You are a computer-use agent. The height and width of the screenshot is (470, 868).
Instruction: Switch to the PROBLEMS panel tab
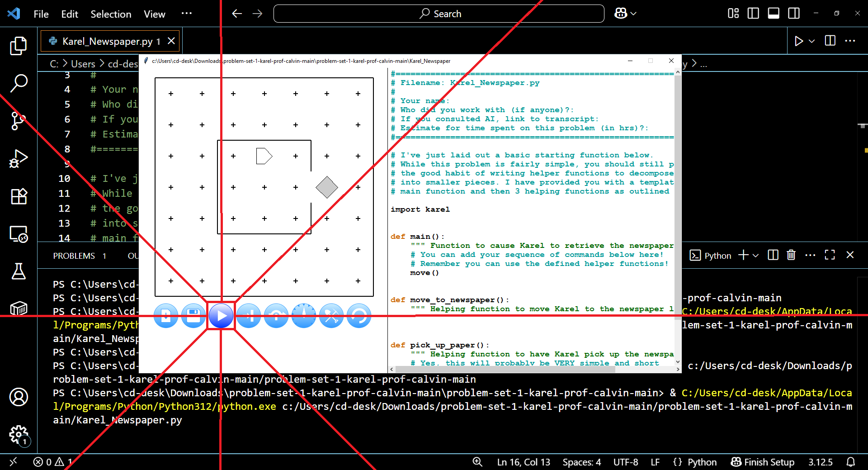point(74,256)
